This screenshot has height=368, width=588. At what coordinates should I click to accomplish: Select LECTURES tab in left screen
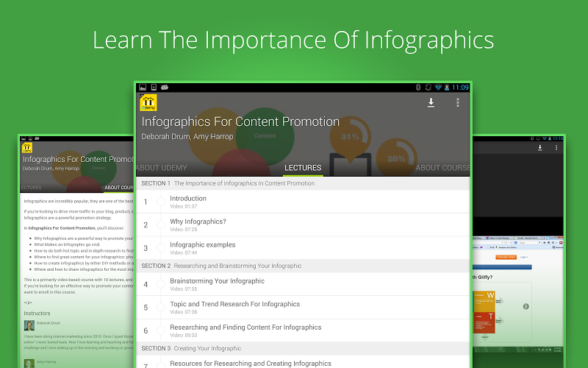(31, 188)
